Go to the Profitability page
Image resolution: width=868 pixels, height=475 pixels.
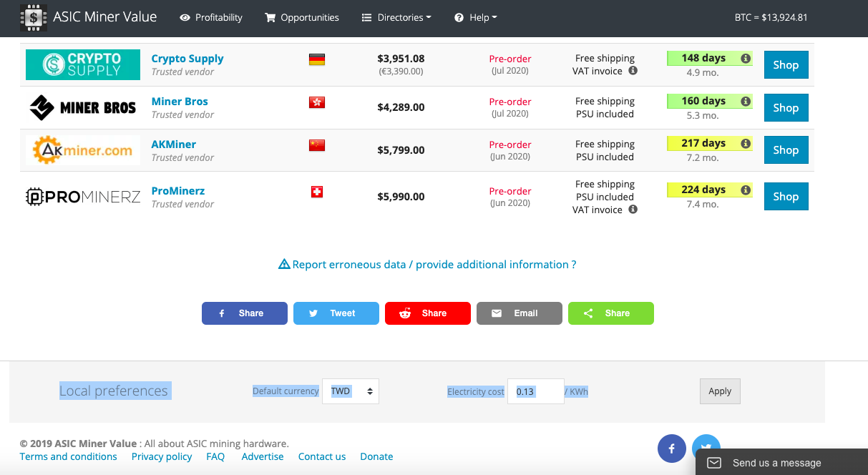211,17
